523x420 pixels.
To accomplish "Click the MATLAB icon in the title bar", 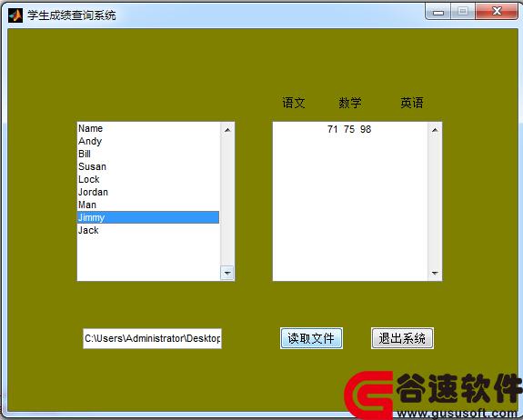I will point(15,15).
